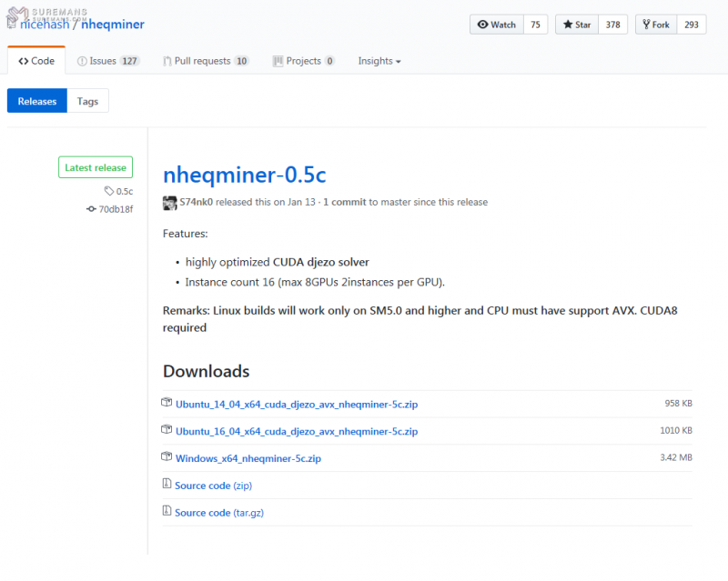728x581 pixels.
Task: Click the Latest release badge
Action: click(96, 167)
